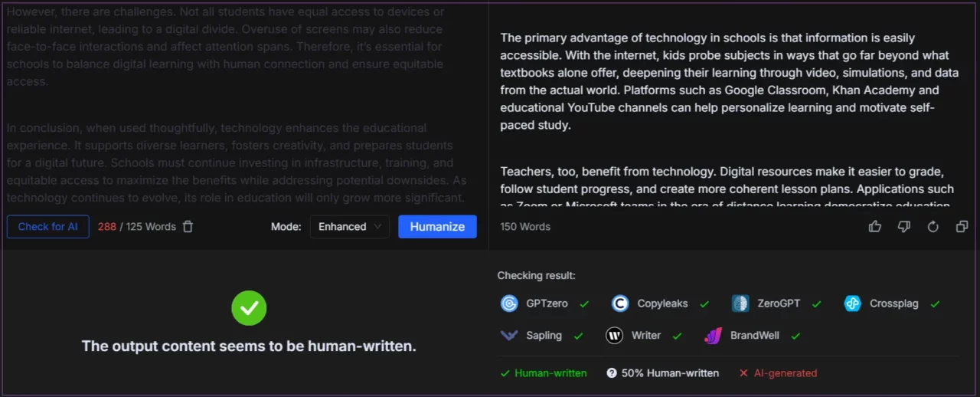Click the regenerate output icon
The width and height of the screenshot is (980, 397).
point(933,227)
